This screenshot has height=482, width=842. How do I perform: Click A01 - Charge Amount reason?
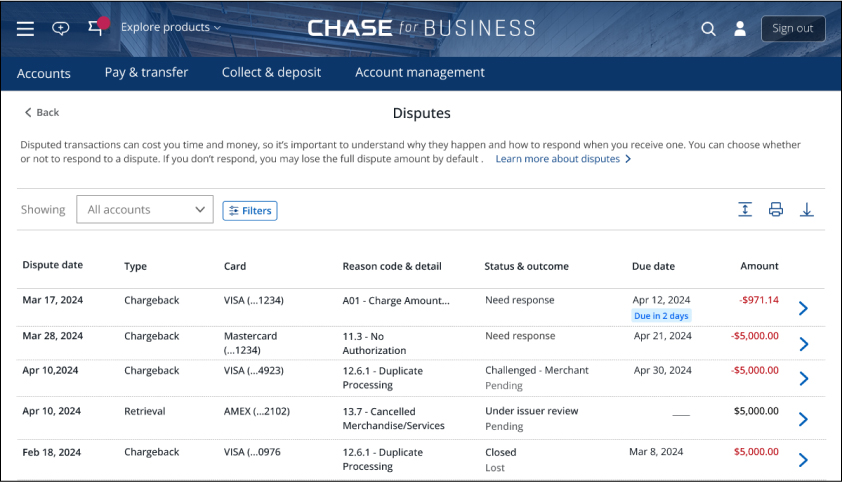tap(396, 301)
